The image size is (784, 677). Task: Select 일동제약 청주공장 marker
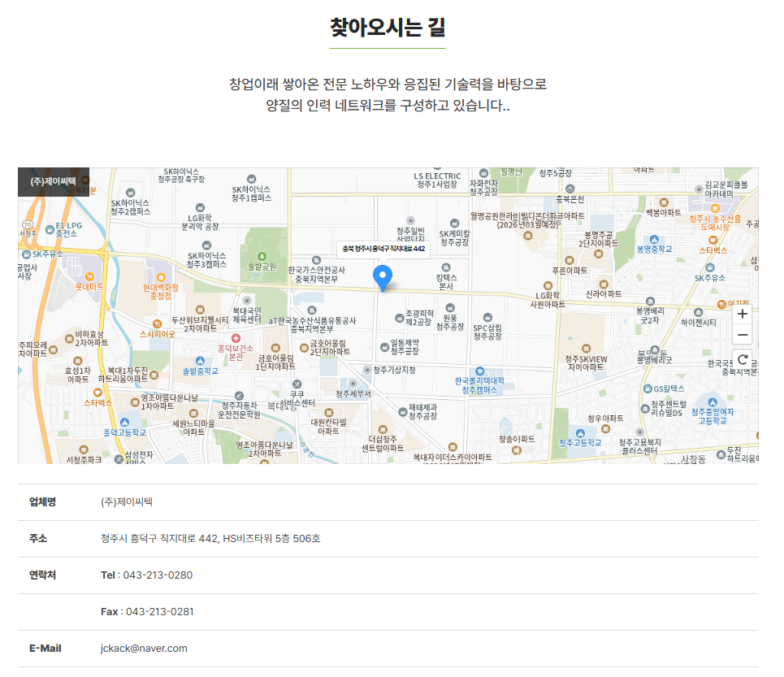(384, 348)
